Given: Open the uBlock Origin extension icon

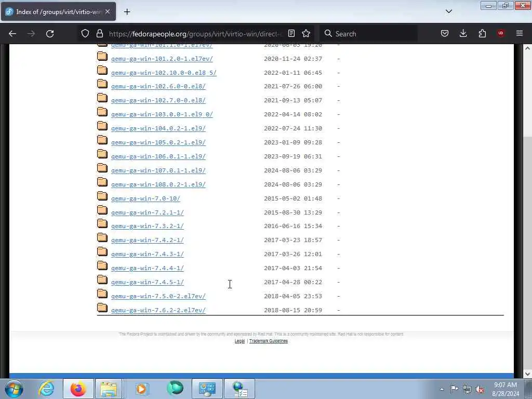Looking at the screenshot, I should click(501, 33).
